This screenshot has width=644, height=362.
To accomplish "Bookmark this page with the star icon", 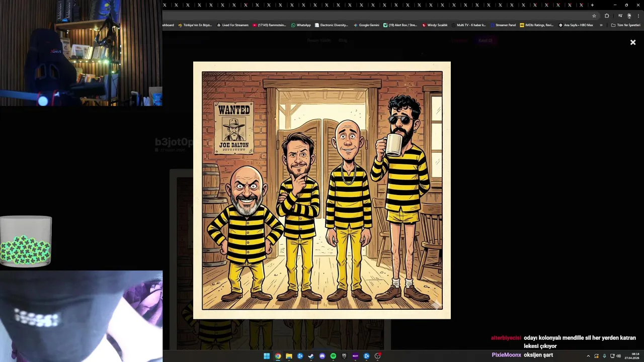I will 594,16.
